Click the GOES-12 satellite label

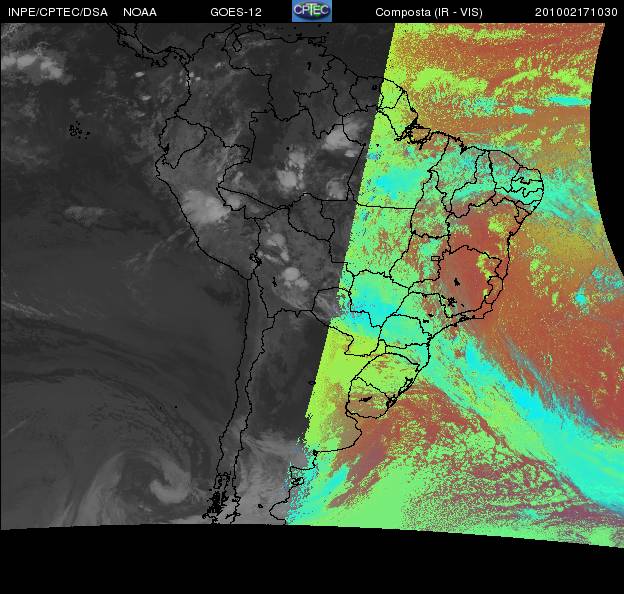[x=236, y=12]
